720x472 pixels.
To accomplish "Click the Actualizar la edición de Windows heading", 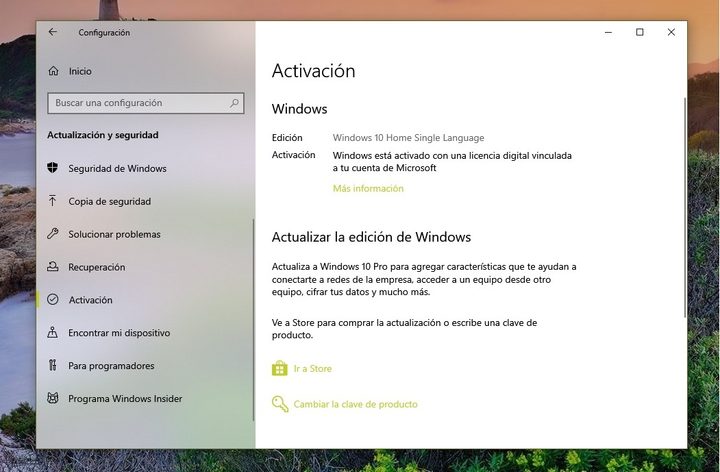I will 371,237.
